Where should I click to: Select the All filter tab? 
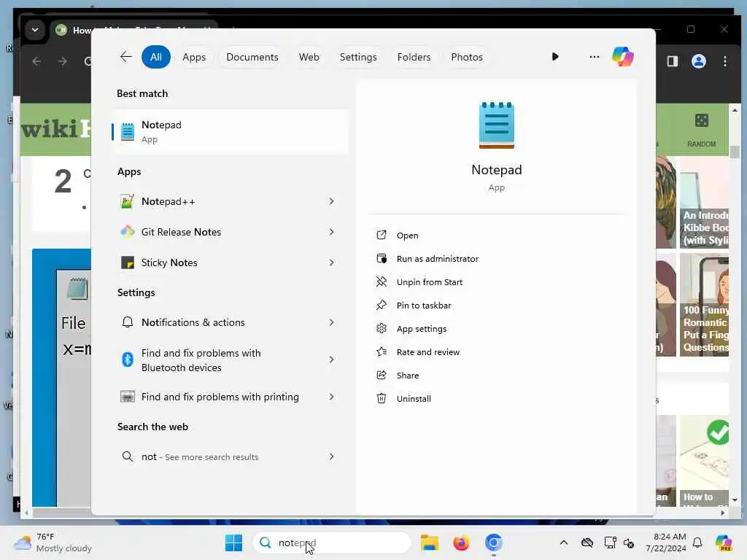pyautogui.click(x=156, y=57)
